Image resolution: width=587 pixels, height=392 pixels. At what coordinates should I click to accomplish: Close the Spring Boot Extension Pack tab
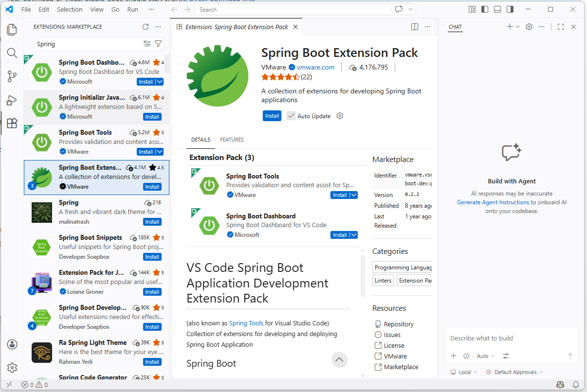pyautogui.click(x=295, y=27)
